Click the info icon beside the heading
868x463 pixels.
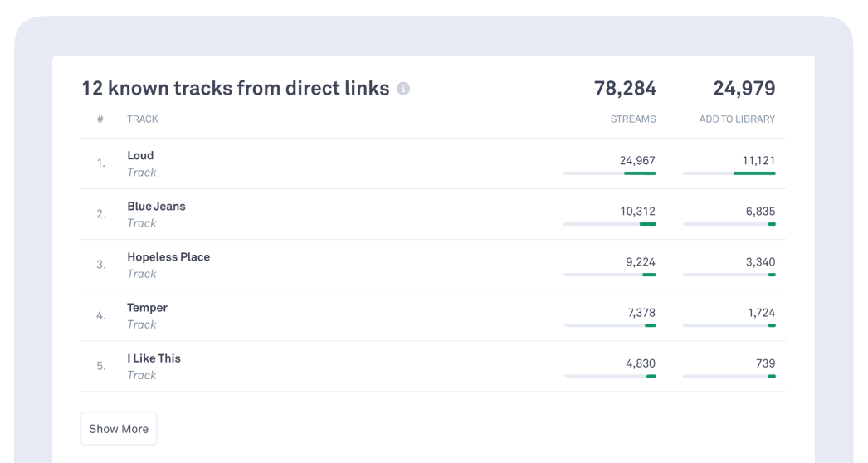[x=403, y=89]
